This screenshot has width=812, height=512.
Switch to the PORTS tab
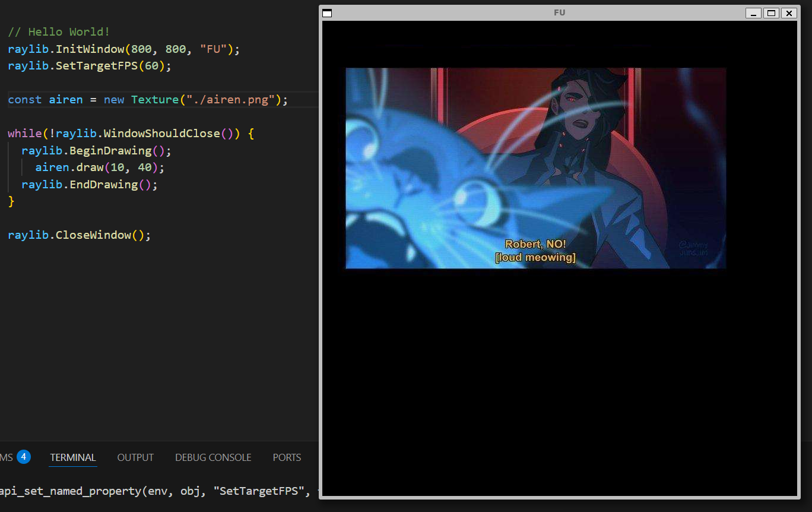pos(287,457)
